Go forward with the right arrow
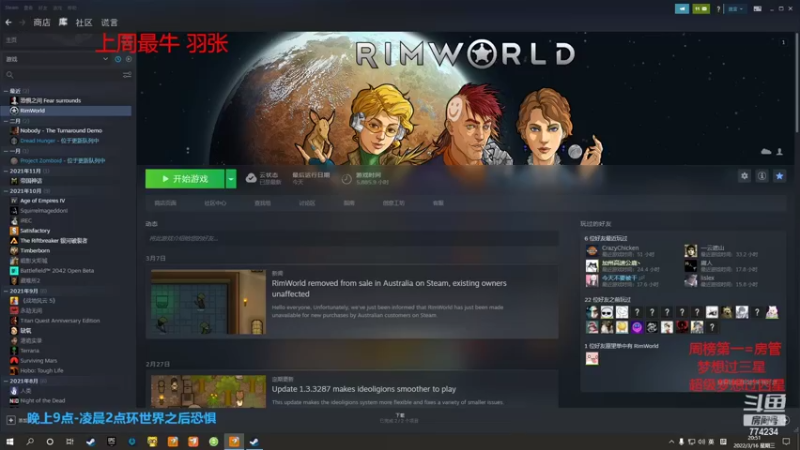This screenshot has height=450, width=800. [22, 22]
